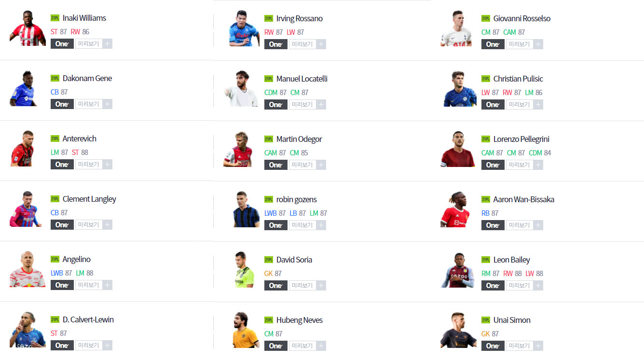
Task: Click the 21PL season badge beside Leon Bailey
Action: 486,260
